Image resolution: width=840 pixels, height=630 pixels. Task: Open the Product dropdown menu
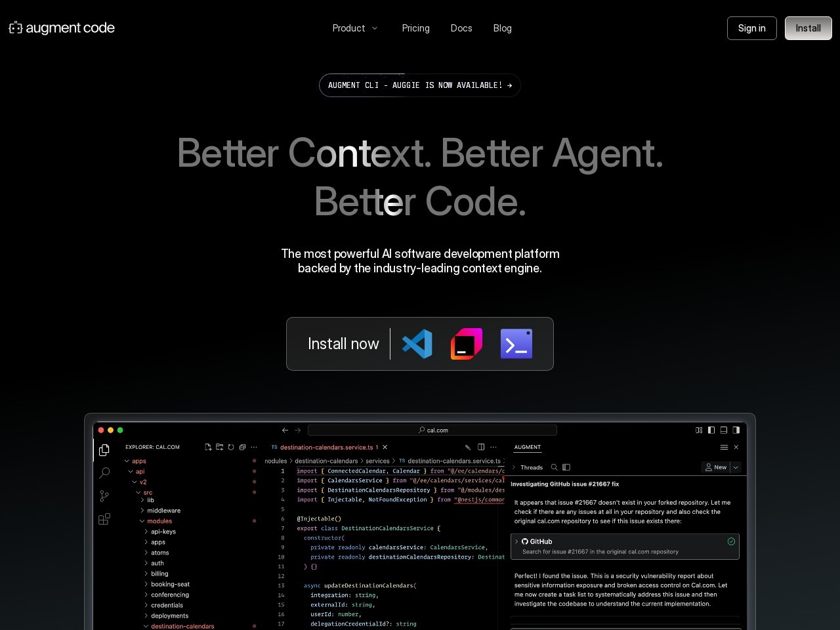[x=355, y=28]
